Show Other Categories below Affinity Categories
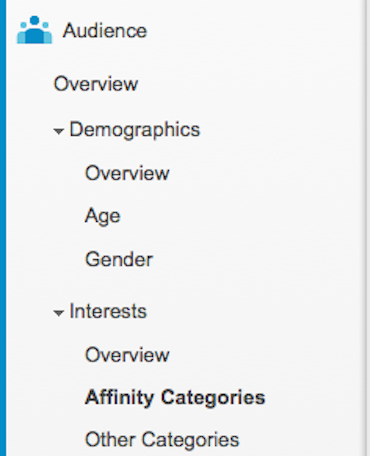Image resolution: width=370 pixels, height=456 pixels. click(162, 440)
